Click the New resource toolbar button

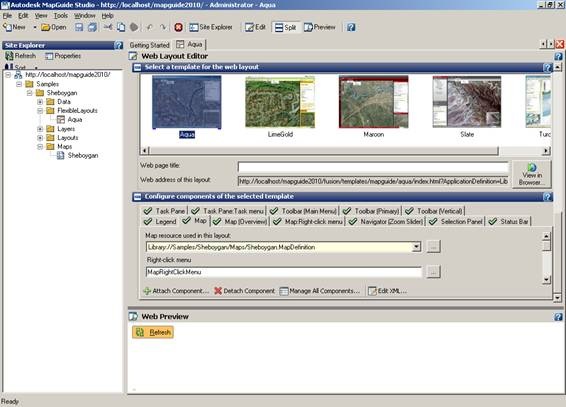coord(14,27)
